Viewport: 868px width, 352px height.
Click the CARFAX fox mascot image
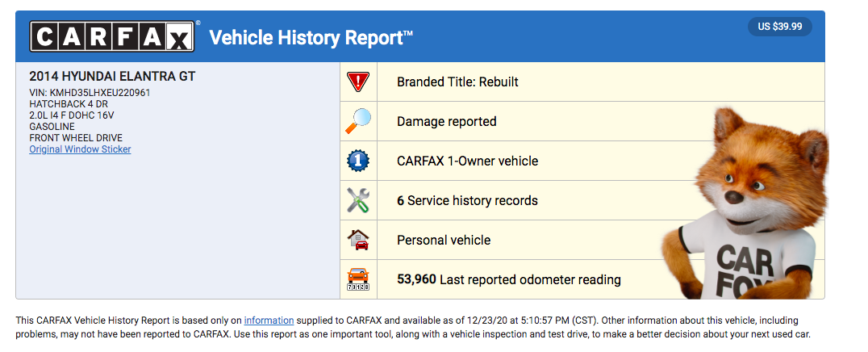click(745, 203)
